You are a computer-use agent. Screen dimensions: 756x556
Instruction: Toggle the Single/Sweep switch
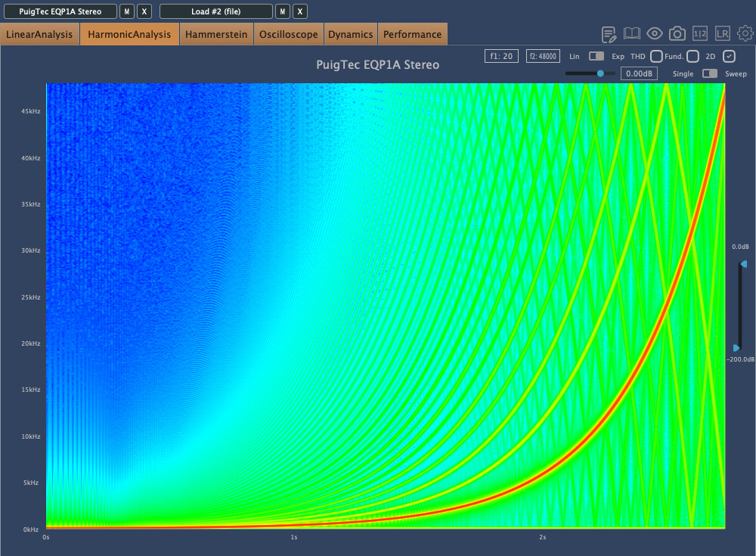click(710, 73)
